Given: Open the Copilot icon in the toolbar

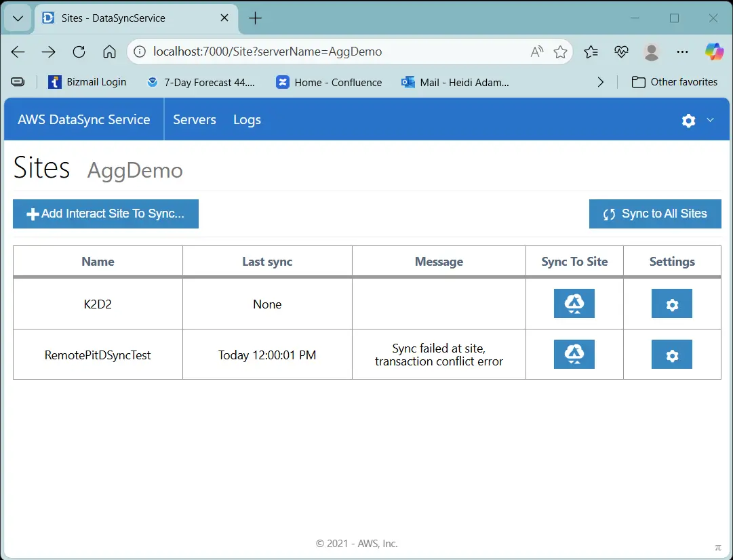Looking at the screenshot, I should click(x=713, y=52).
